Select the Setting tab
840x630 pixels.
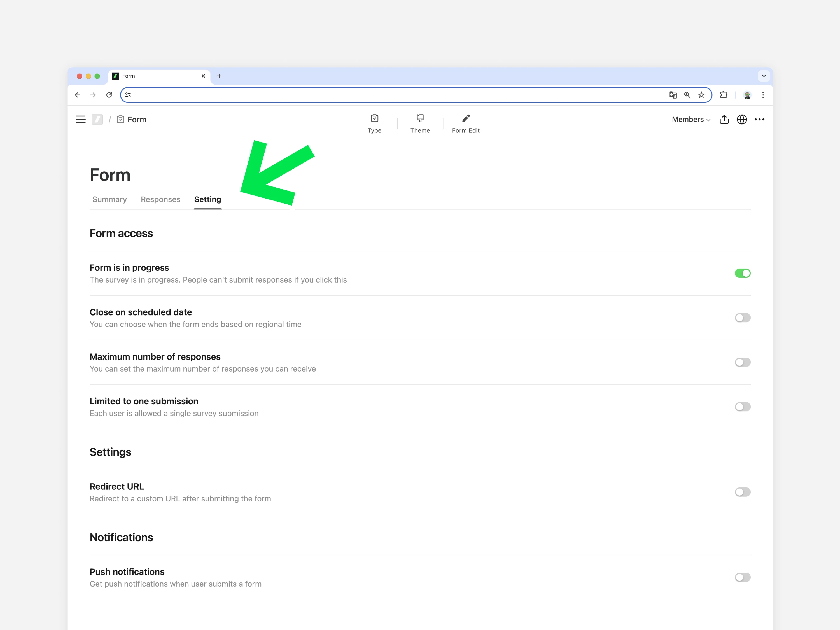pos(208,199)
